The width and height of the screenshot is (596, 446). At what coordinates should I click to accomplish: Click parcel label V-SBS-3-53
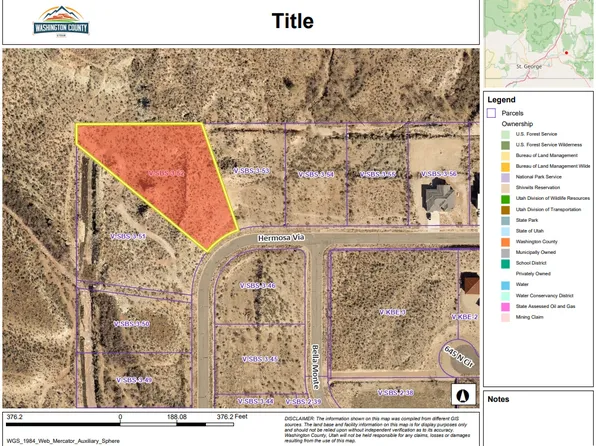[x=251, y=171]
